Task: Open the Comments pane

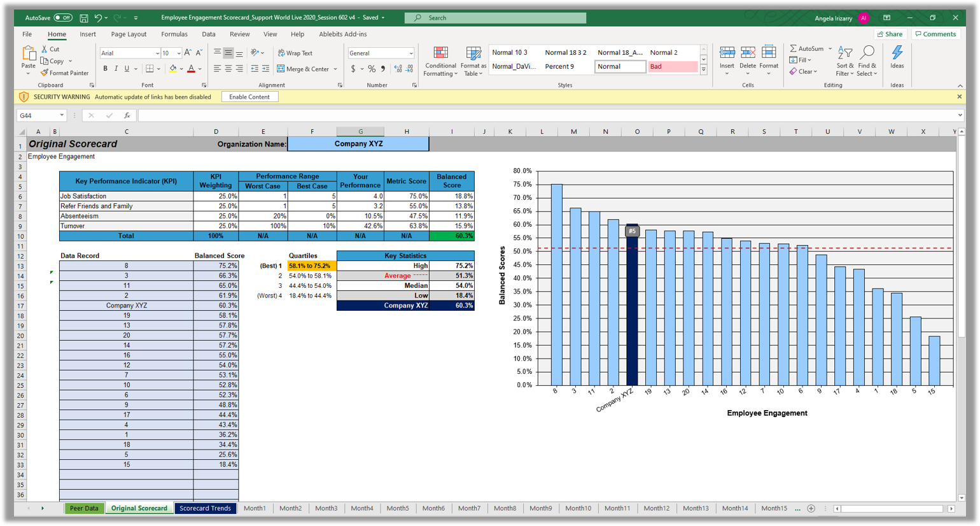Action: (x=935, y=34)
